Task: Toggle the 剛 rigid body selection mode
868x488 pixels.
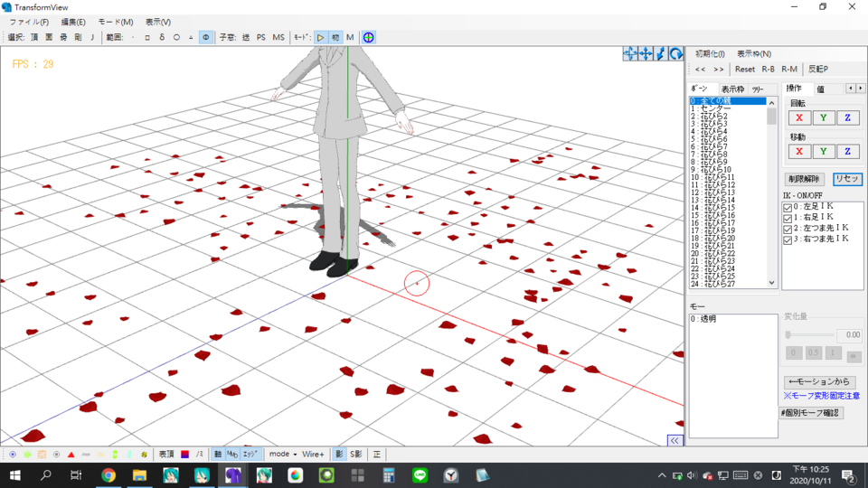Action: click(78, 38)
